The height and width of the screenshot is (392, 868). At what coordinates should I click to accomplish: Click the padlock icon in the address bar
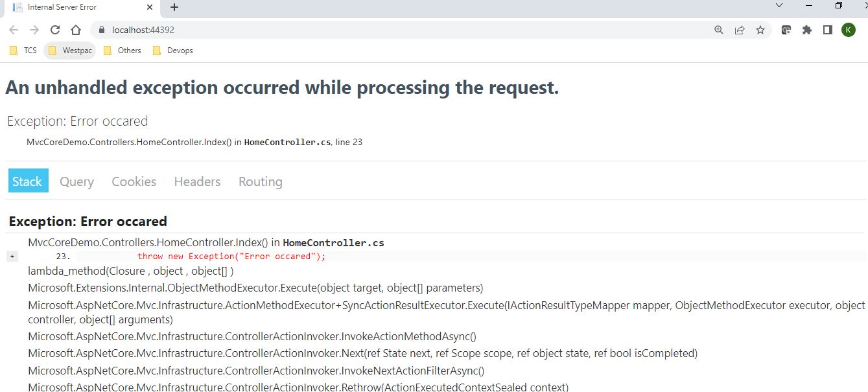click(101, 29)
